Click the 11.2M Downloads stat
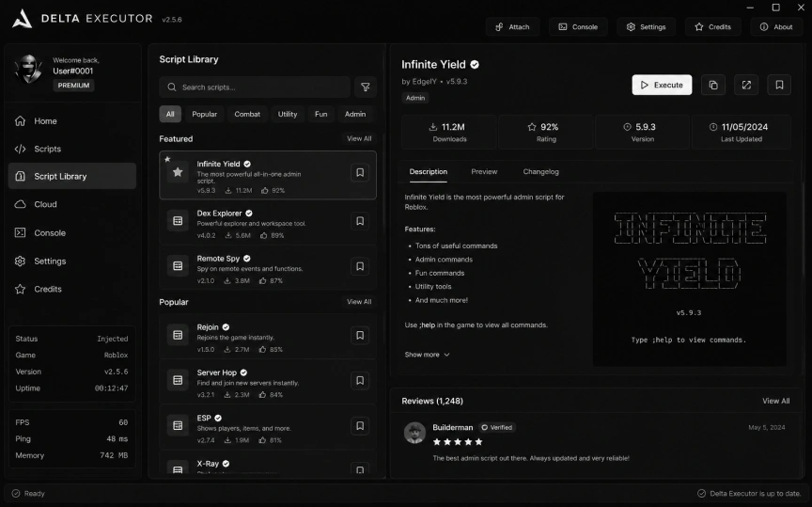The width and height of the screenshot is (812, 507). click(x=449, y=132)
